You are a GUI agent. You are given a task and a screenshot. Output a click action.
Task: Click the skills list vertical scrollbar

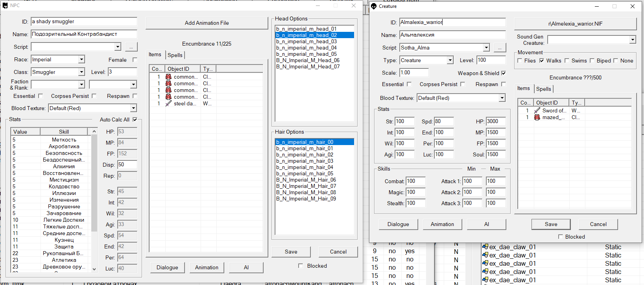pyautogui.click(x=94, y=183)
